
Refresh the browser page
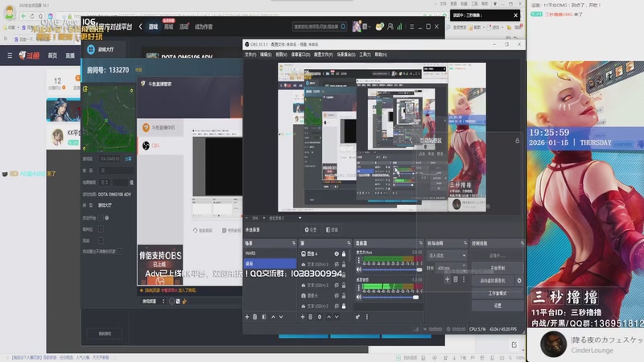point(32,16)
